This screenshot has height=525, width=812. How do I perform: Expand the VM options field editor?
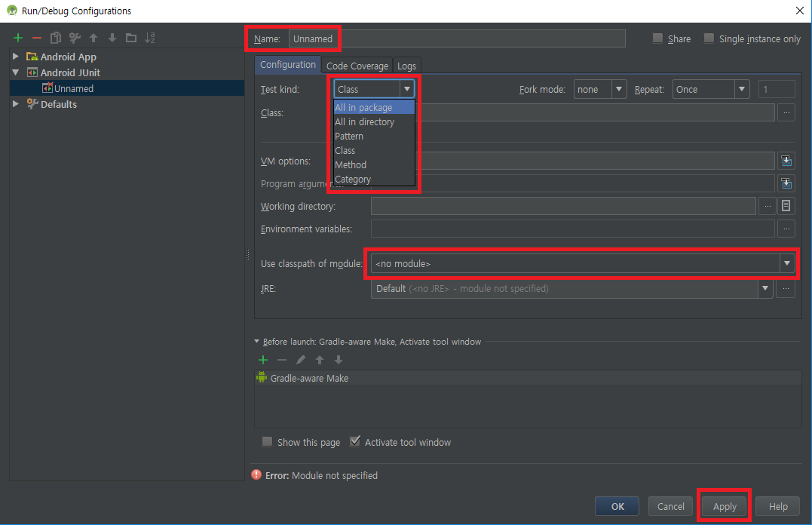point(786,161)
